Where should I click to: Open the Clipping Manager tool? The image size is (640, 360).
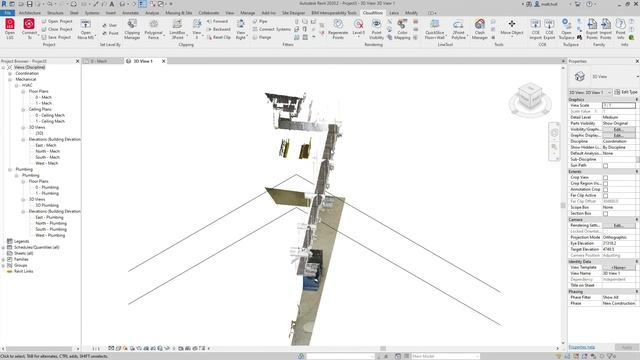click(132, 29)
